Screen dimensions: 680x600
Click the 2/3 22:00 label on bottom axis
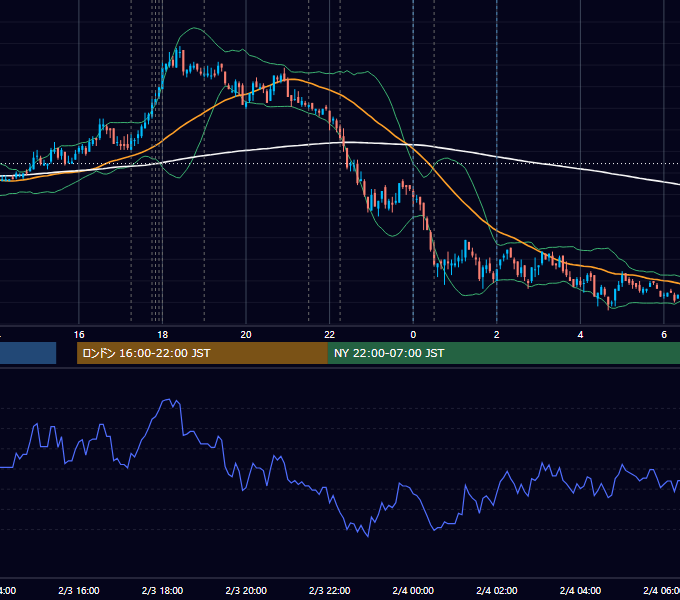click(330, 591)
